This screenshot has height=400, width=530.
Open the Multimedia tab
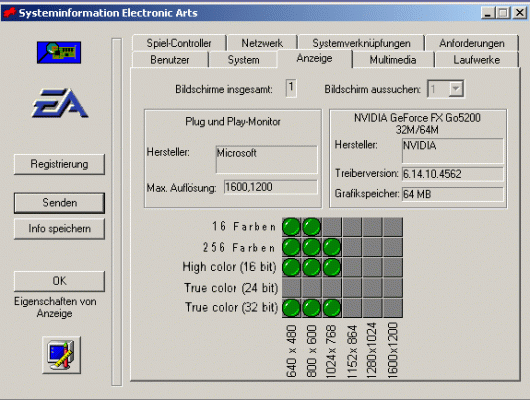(x=393, y=60)
